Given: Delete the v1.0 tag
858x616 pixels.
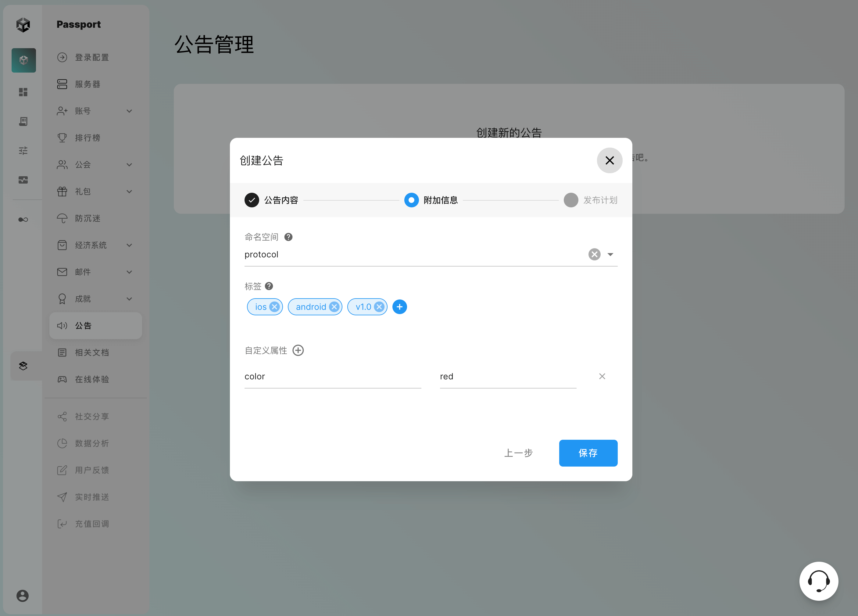Looking at the screenshot, I should click(379, 307).
